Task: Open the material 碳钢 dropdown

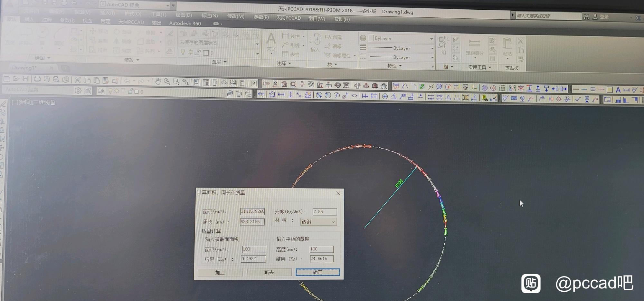Action: (x=319, y=222)
